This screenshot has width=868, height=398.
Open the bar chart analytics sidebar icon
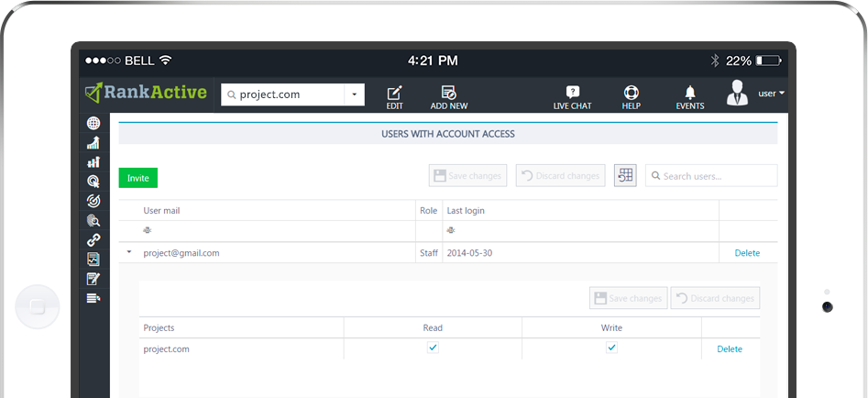pyautogui.click(x=93, y=161)
